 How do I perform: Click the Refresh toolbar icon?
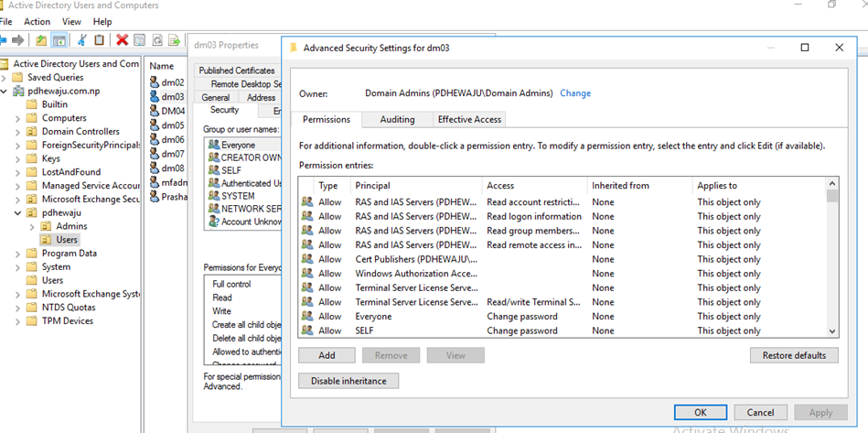point(157,40)
